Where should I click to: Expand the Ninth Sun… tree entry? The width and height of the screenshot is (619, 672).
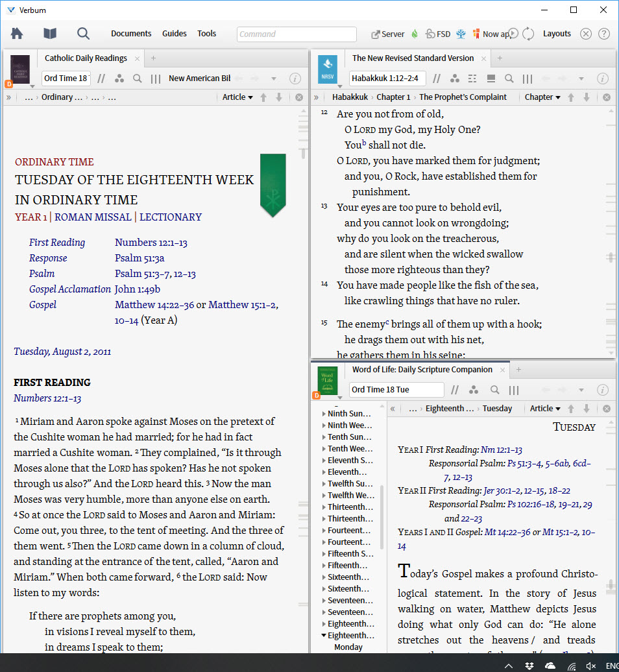click(x=324, y=414)
